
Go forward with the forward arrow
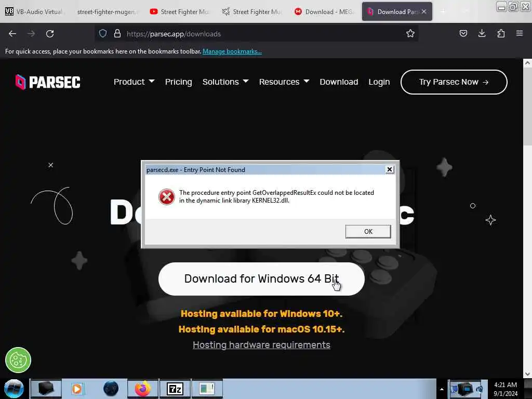pyautogui.click(x=31, y=34)
